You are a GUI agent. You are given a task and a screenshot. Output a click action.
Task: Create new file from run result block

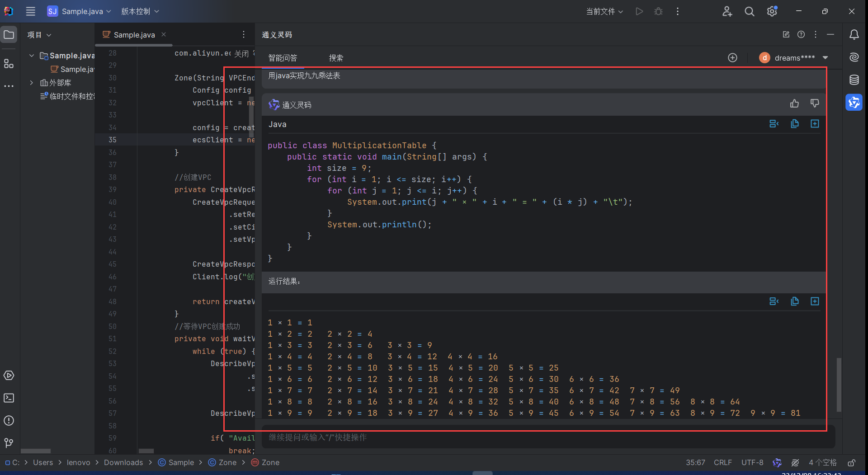tap(815, 301)
